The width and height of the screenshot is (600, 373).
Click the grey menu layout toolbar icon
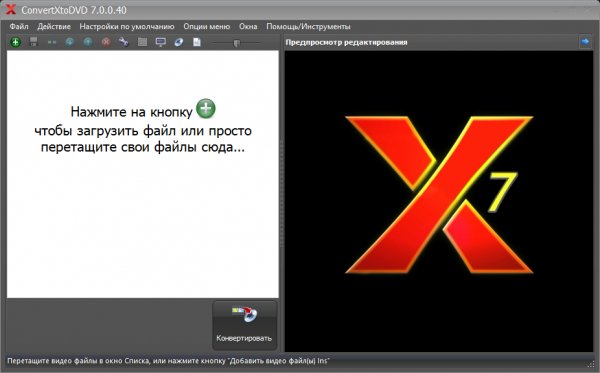point(142,42)
